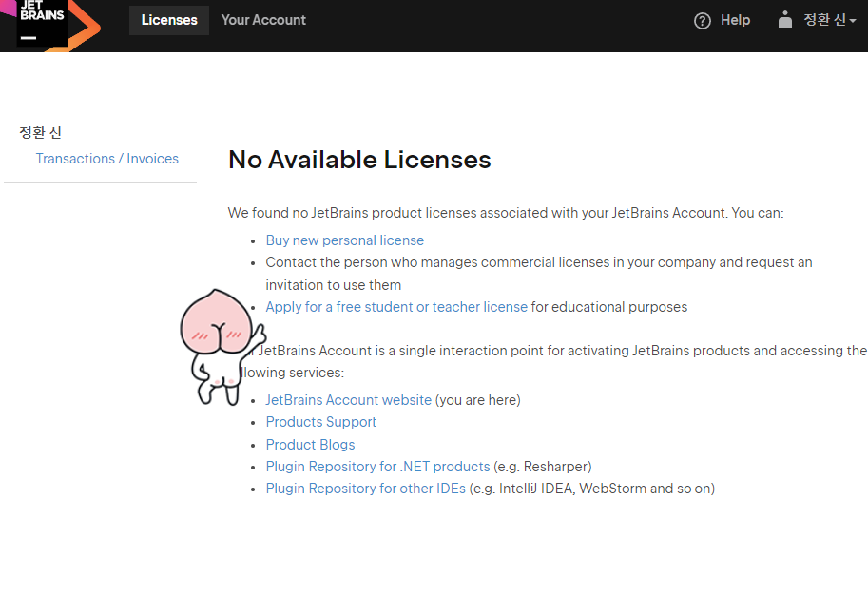
Task: Click the user profile silhouette icon
Action: (x=785, y=19)
